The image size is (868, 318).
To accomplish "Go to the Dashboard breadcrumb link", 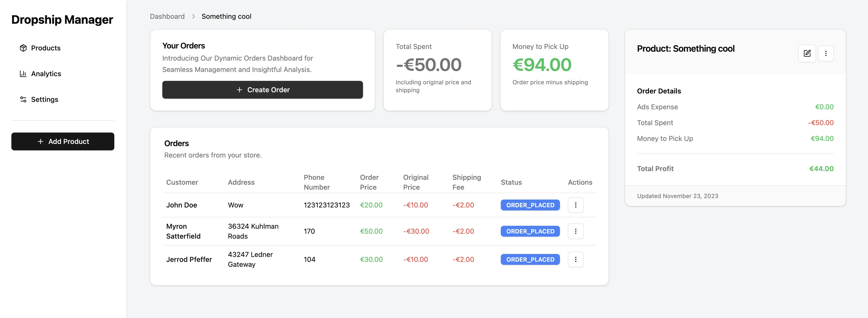I will [x=167, y=17].
